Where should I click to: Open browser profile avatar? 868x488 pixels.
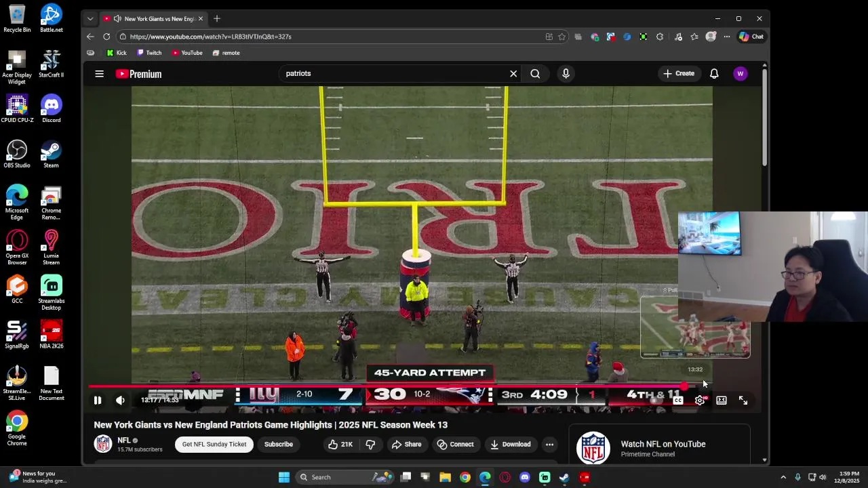pos(711,37)
